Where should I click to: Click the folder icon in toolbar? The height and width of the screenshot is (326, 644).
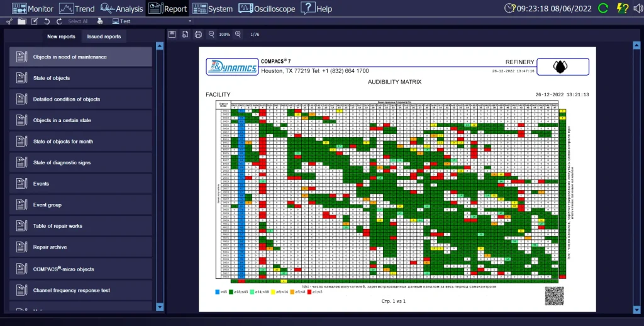pos(22,21)
